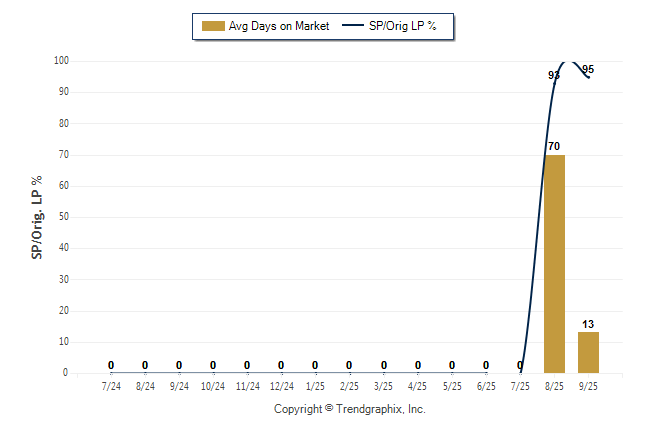This screenshot has width=646, height=434.
Task: Click the 93 line data label
Action: 553,75
